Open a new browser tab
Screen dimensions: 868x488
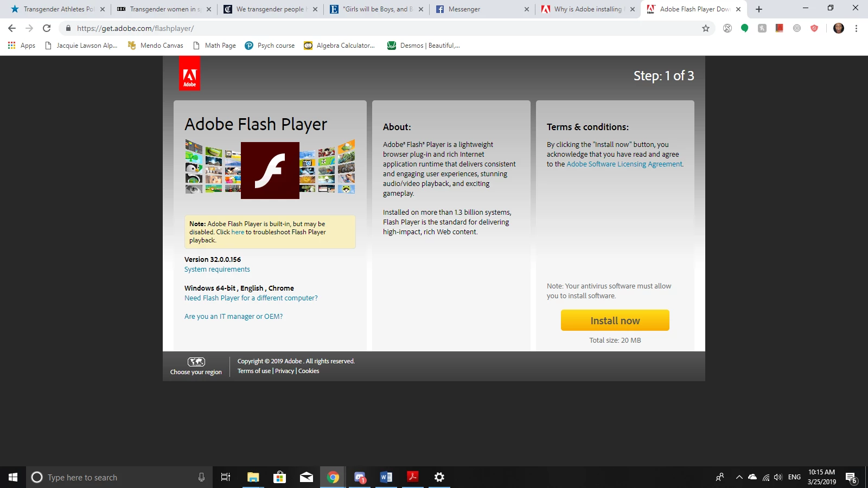(x=759, y=9)
